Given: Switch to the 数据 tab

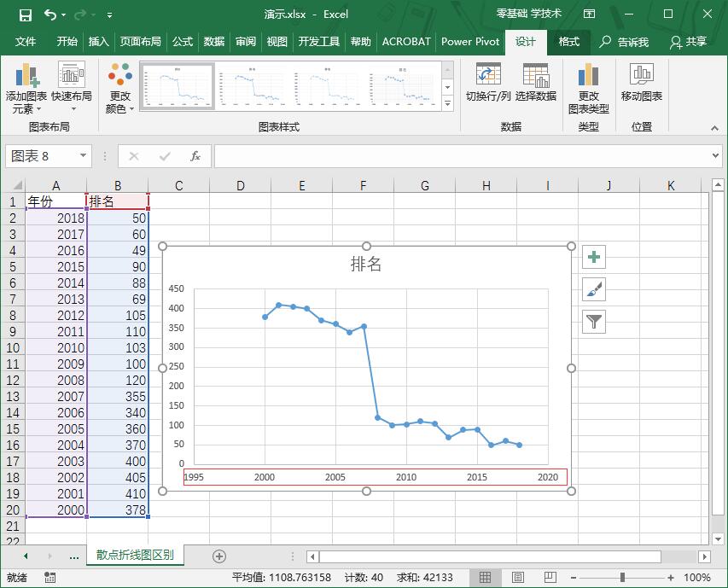Looking at the screenshot, I should [x=214, y=42].
